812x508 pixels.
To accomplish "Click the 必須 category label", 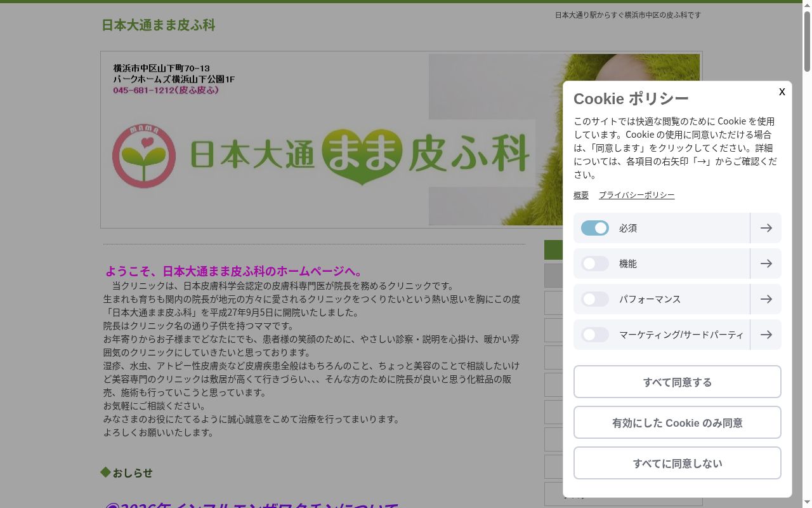I will [628, 228].
